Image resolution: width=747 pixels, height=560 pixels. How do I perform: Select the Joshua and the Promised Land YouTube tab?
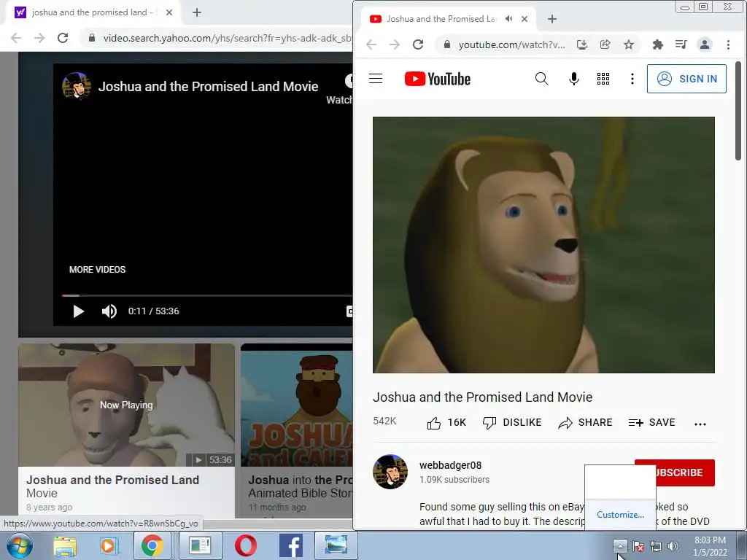[x=441, y=19]
